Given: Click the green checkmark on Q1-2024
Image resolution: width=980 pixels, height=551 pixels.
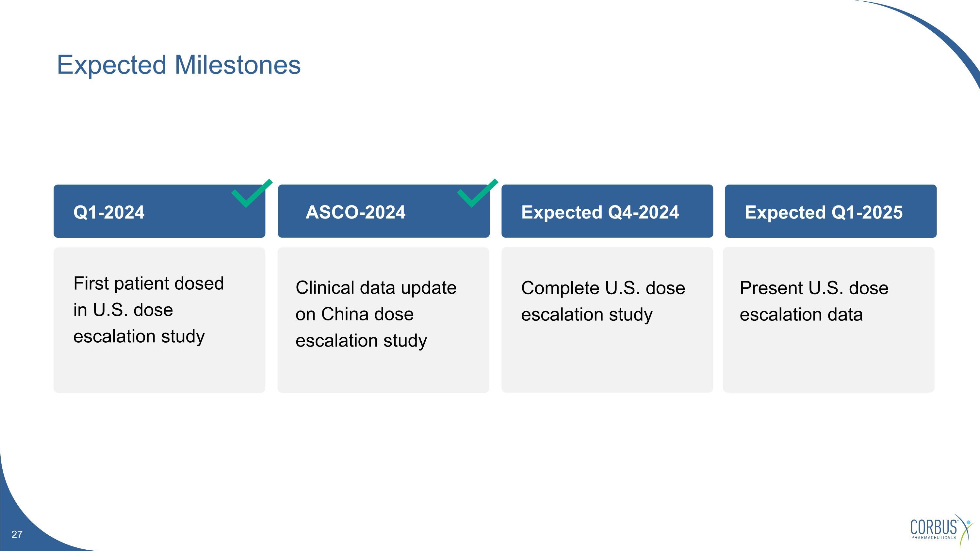Looking at the screenshot, I should pos(251,194).
